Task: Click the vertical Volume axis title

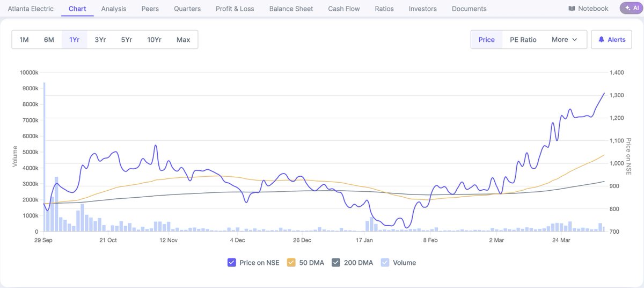Action: click(x=15, y=156)
